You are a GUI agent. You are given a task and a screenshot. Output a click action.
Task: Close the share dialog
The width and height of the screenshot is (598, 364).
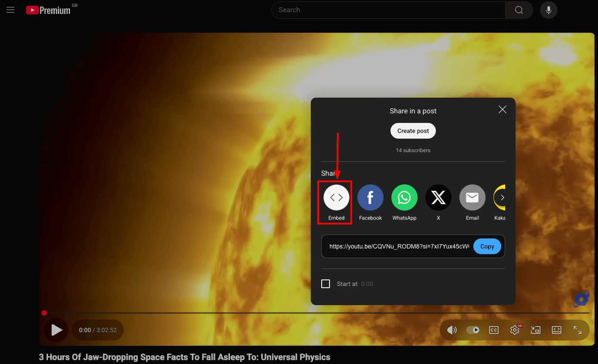pyautogui.click(x=503, y=110)
